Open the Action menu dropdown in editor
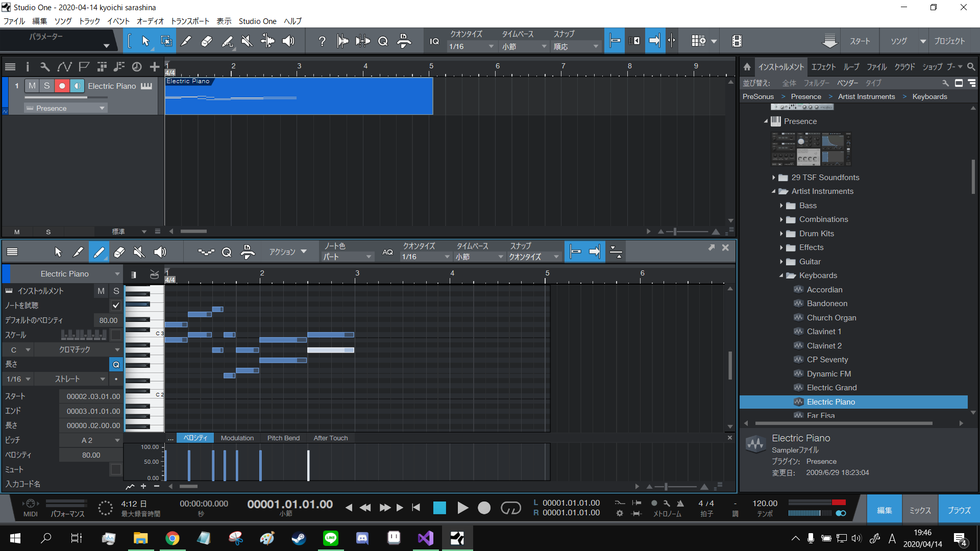The width and height of the screenshot is (980, 551). point(288,252)
